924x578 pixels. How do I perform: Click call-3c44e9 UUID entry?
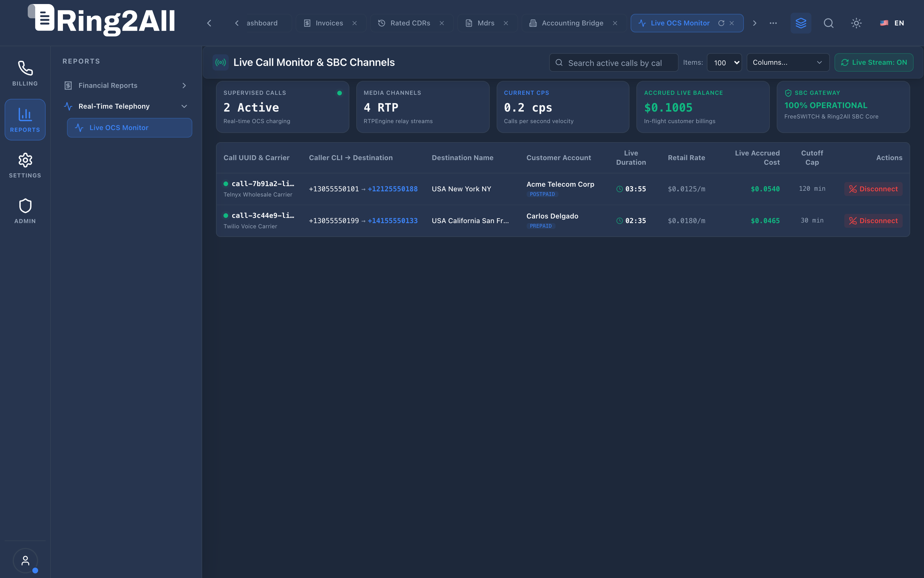(263, 215)
